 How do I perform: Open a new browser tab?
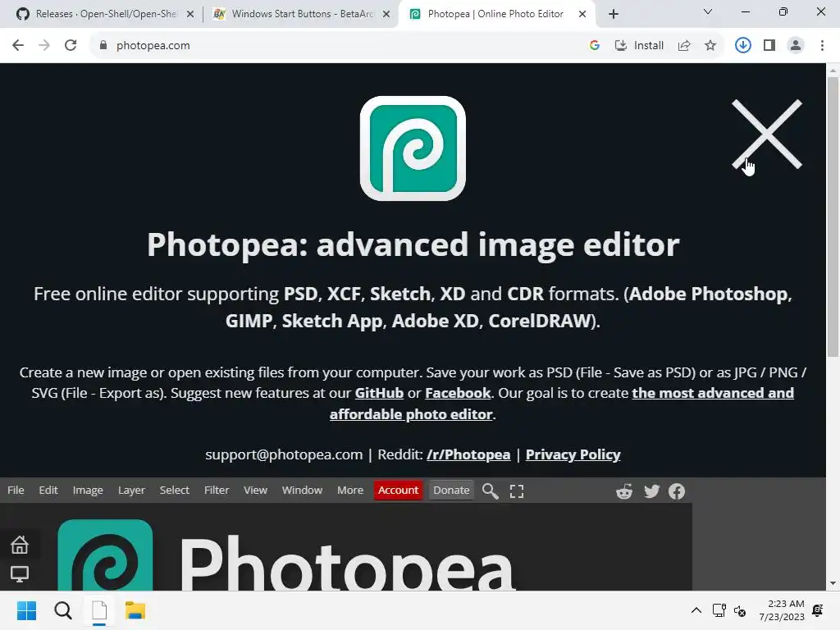(614, 14)
